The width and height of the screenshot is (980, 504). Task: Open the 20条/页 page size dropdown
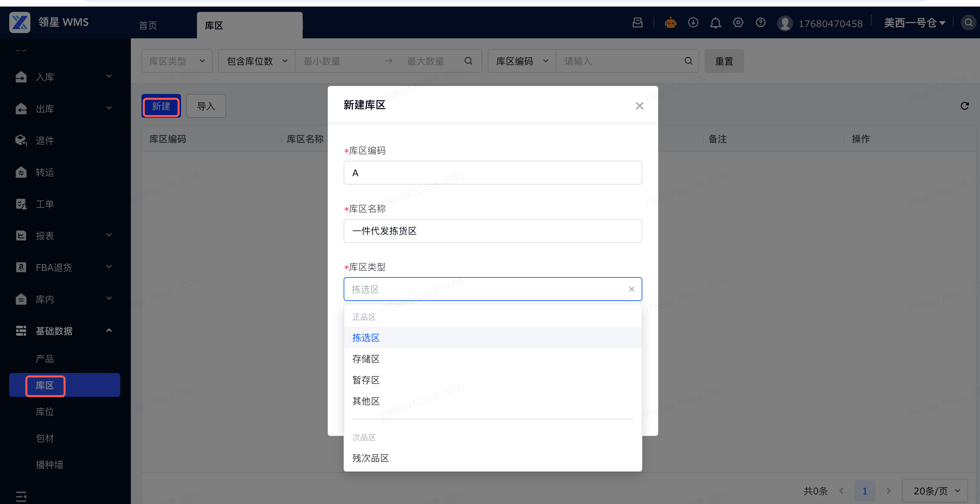935,491
